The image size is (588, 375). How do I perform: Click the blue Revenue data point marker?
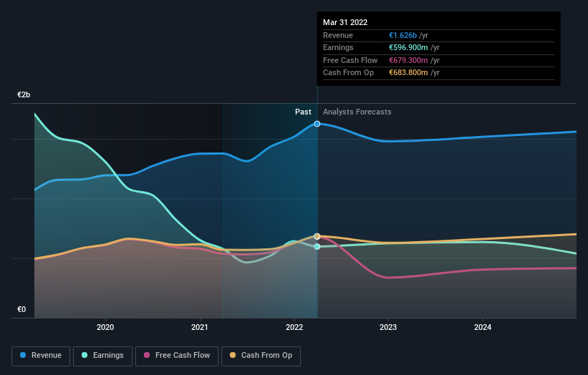tap(317, 124)
